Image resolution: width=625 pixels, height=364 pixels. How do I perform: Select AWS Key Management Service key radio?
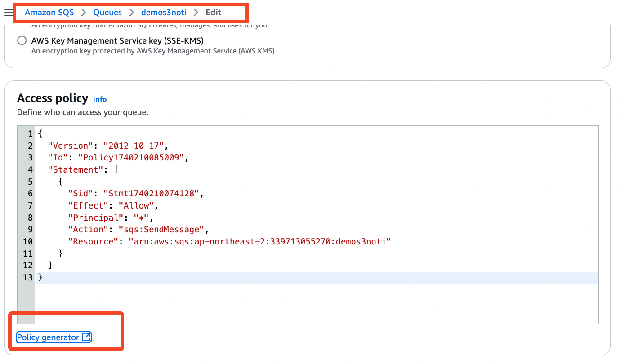click(22, 41)
